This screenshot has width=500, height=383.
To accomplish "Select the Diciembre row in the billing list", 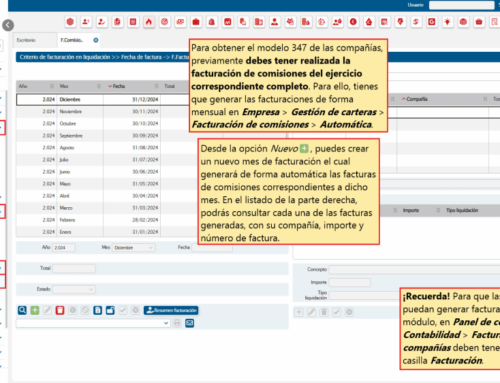I will tap(103, 99).
